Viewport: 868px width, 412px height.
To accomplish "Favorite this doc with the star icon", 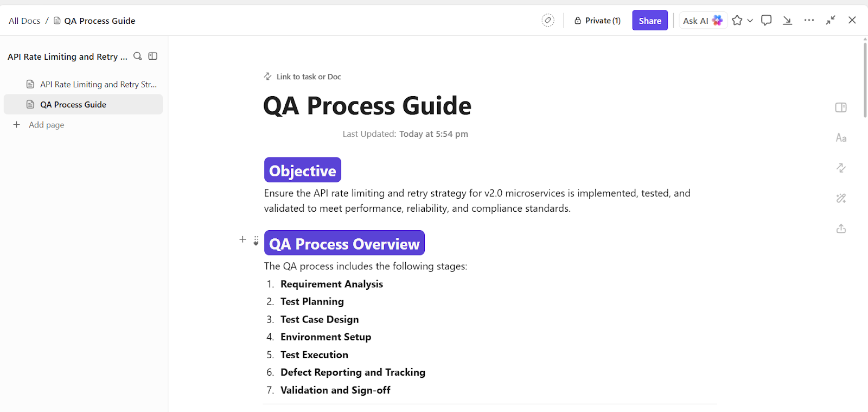I will (737, 21).
